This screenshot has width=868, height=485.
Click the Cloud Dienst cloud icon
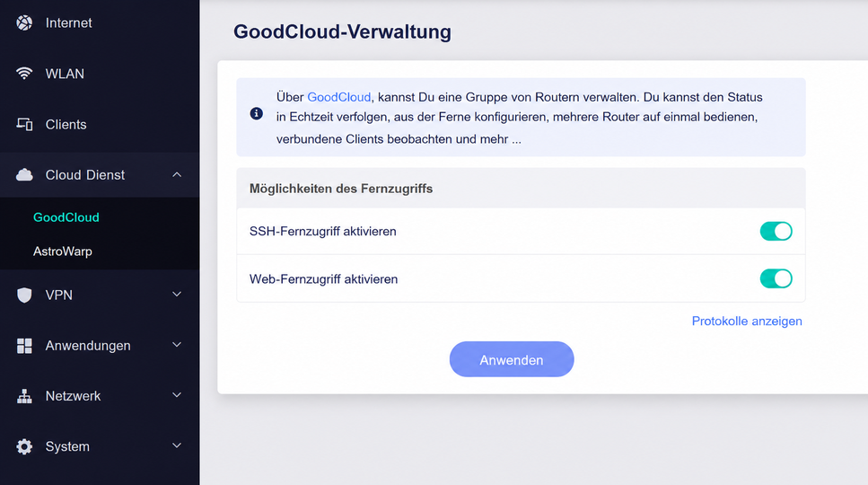(x=24, y=175)
